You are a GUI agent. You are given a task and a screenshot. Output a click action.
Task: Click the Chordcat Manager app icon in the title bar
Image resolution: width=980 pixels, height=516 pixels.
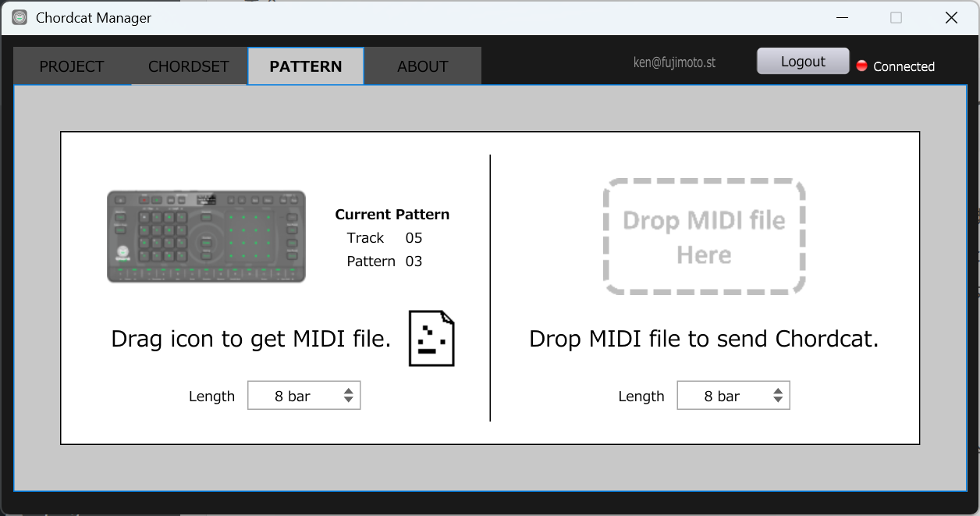20,17
